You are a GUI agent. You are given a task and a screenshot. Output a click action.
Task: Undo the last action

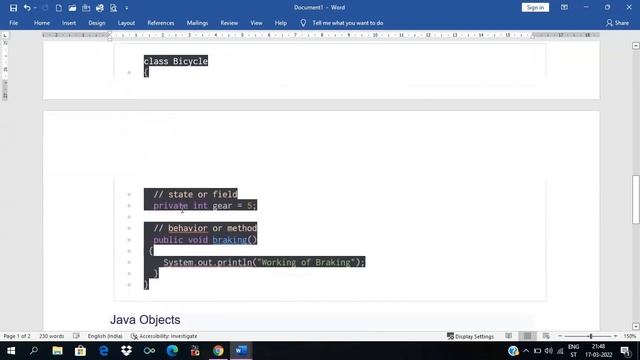[x=27, y=8]
